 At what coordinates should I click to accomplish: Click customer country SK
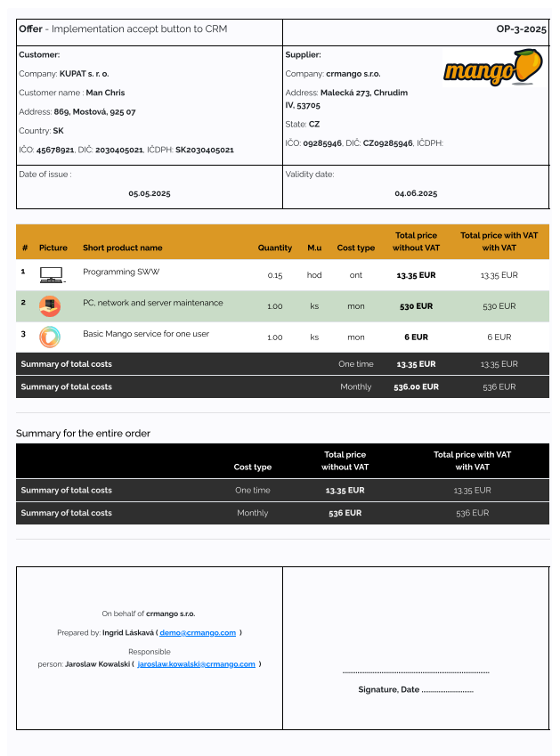58,131
